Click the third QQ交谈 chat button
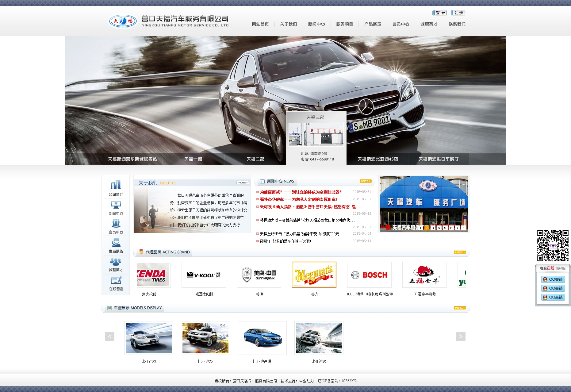Screen dimensions: 571x392 point(553,297)
